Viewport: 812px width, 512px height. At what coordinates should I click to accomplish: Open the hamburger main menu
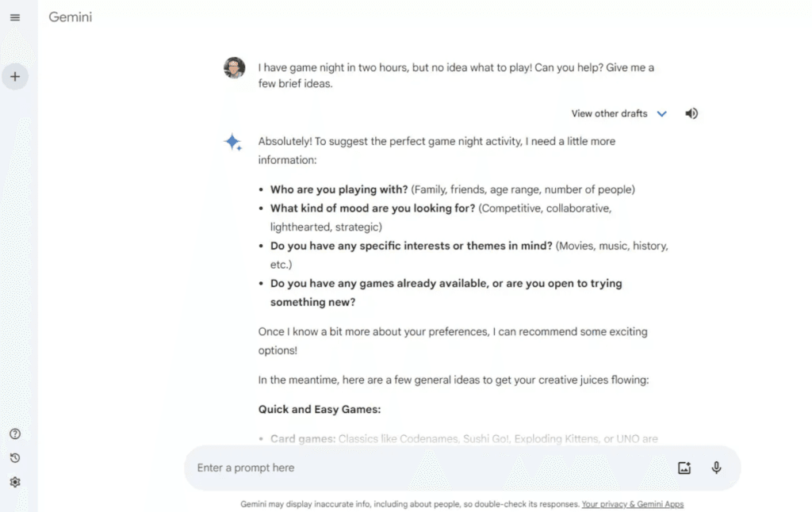pyautogui.click(x=15, y=17)
